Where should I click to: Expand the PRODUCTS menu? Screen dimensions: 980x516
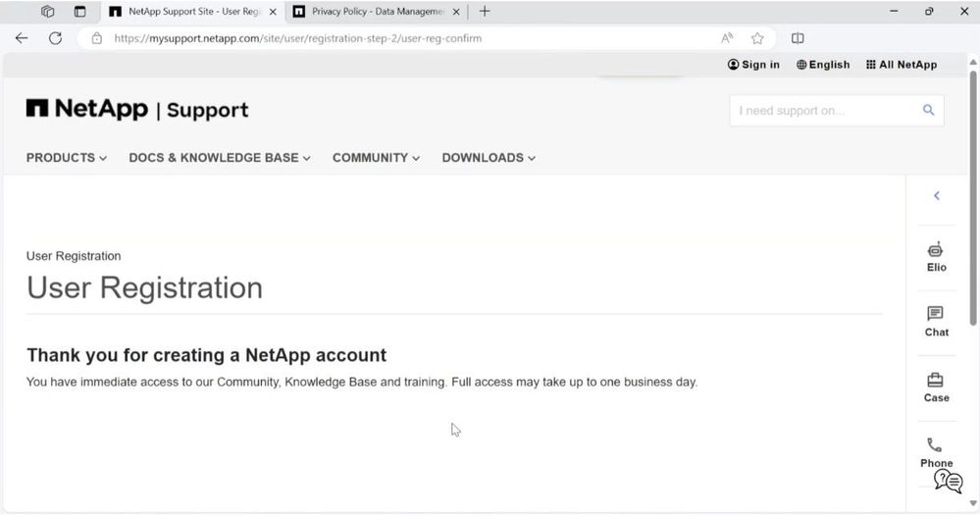click(67, 158)
